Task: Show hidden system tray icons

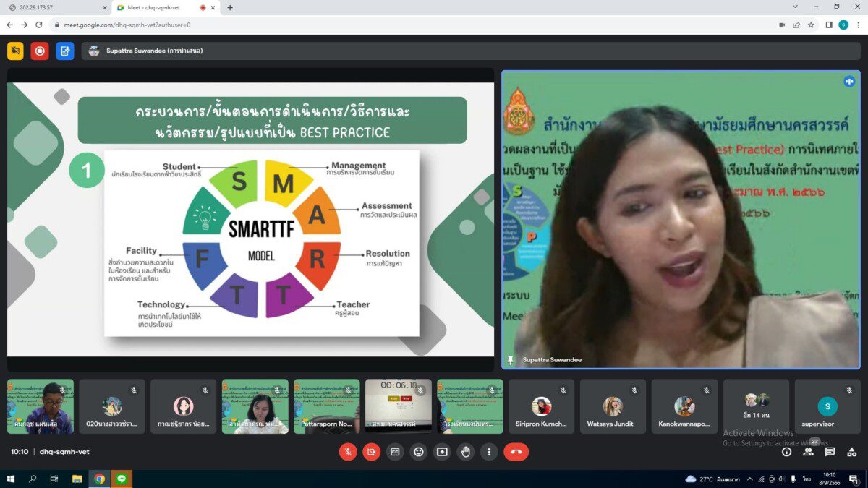Action: (x=749, y=479)
